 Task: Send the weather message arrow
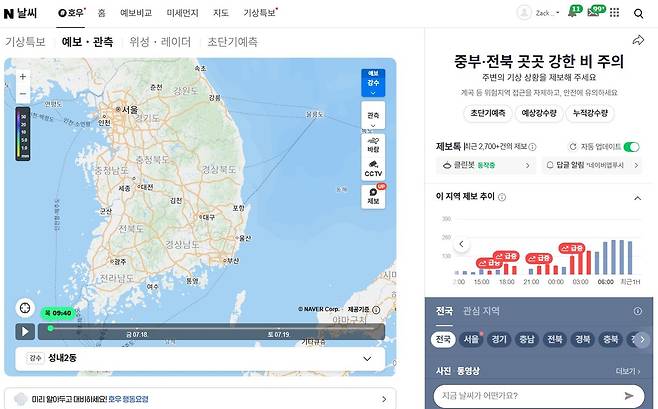[x=629, y=396]
